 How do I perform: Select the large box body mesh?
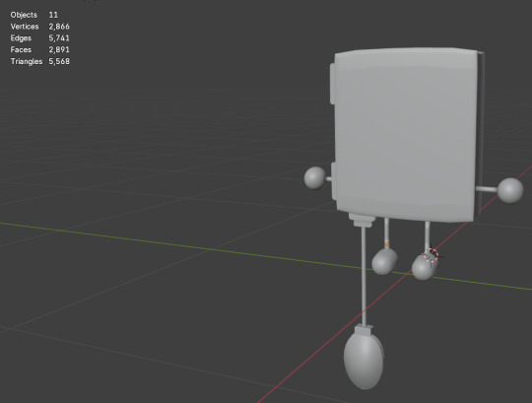pyautogui.click(x=406, y=134)
